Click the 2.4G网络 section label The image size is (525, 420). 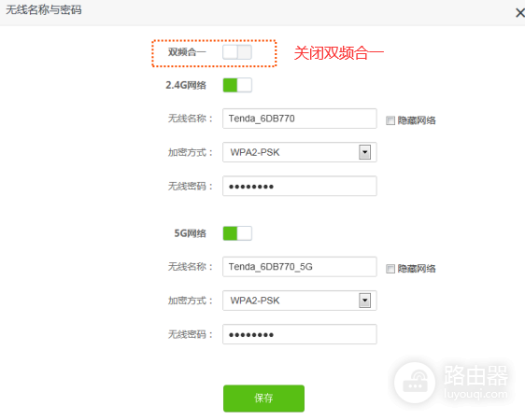(186, 85)
